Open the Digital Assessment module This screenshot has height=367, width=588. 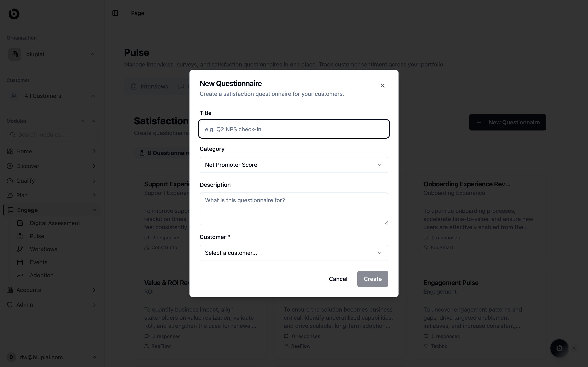coord(55,223)
